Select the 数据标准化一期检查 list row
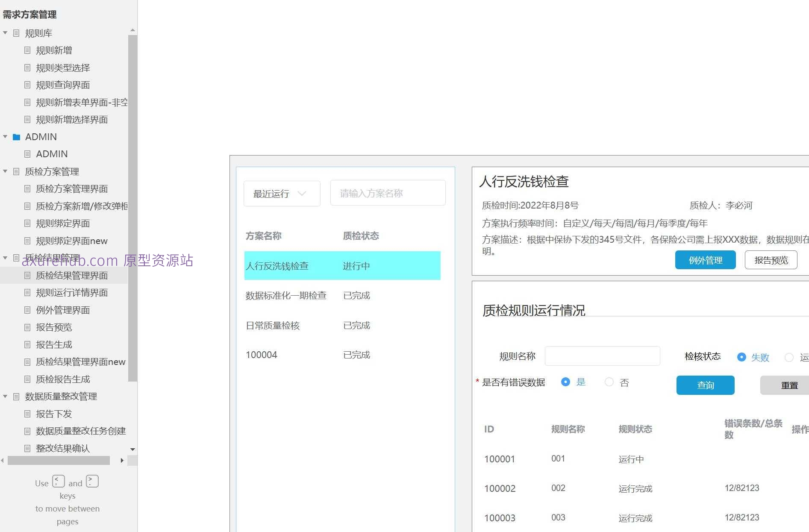The width and height of the screenshot is (809, 532). (x=299, y=295)
